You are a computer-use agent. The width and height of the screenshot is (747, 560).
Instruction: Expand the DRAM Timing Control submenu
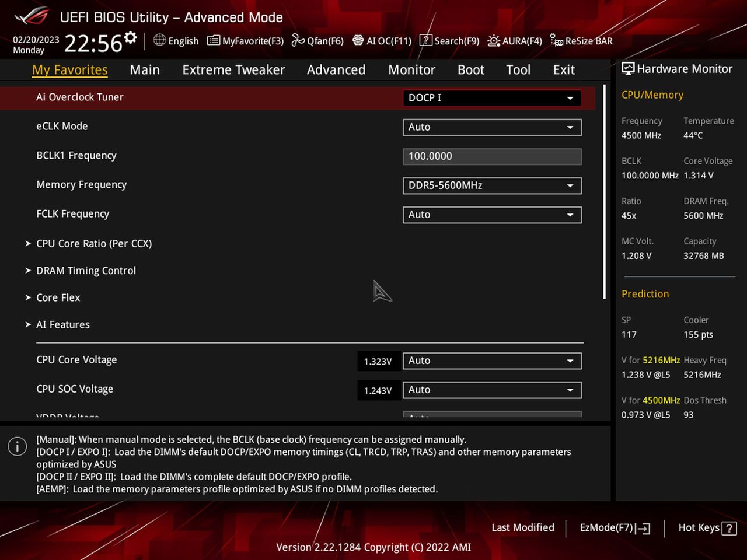click(86, 271)
